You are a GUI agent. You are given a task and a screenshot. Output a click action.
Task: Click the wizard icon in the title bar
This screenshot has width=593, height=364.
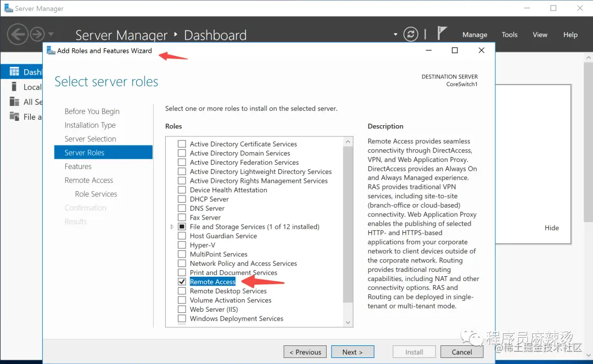coord(51,51)
